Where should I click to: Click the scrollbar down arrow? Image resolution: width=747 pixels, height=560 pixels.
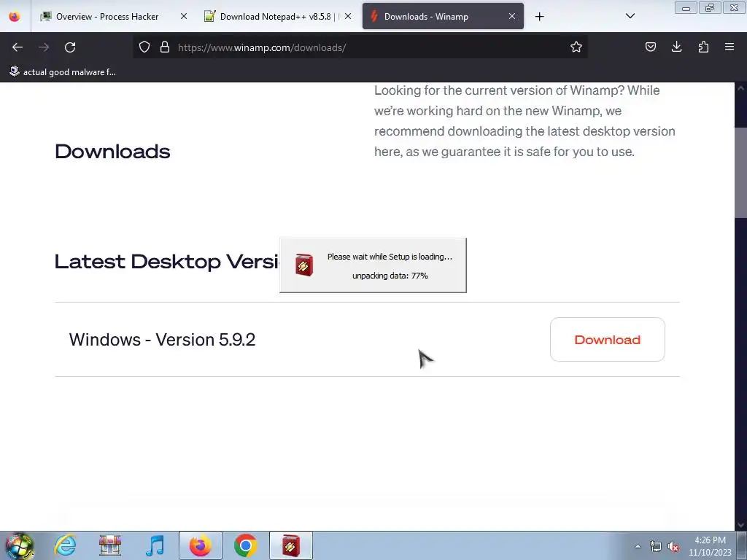tap(740, 525)
